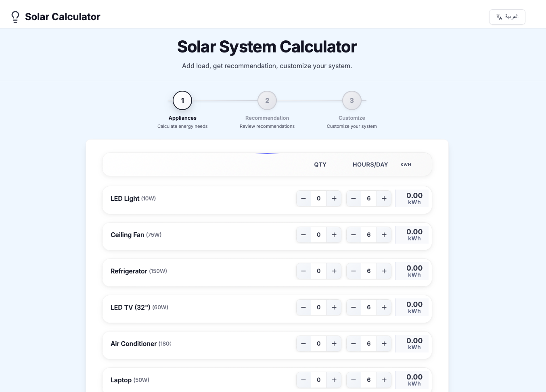Click the translate icon on the language button

499,17
